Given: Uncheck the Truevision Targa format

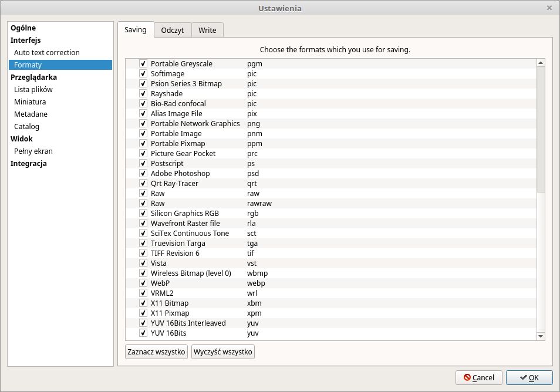Looking at the screenshot, I should [143, 244].
